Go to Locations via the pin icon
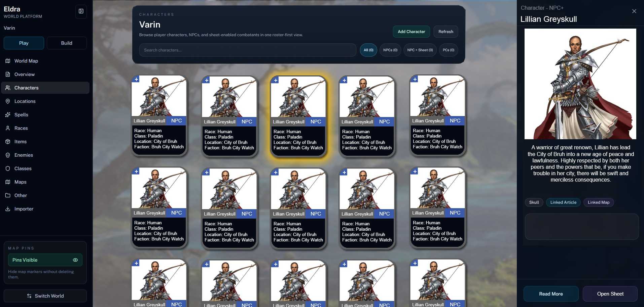The height and width of the screenshot is (307, 644). [x=8, y=101]
